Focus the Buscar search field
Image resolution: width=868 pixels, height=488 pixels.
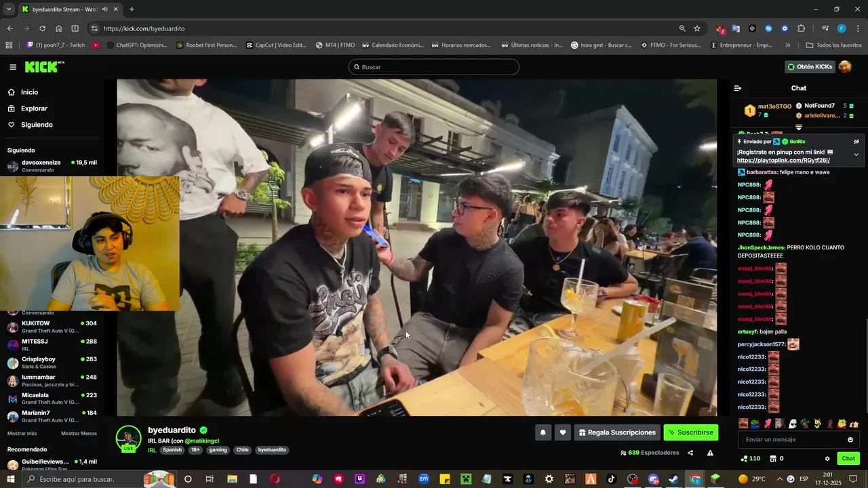point(434,67)
